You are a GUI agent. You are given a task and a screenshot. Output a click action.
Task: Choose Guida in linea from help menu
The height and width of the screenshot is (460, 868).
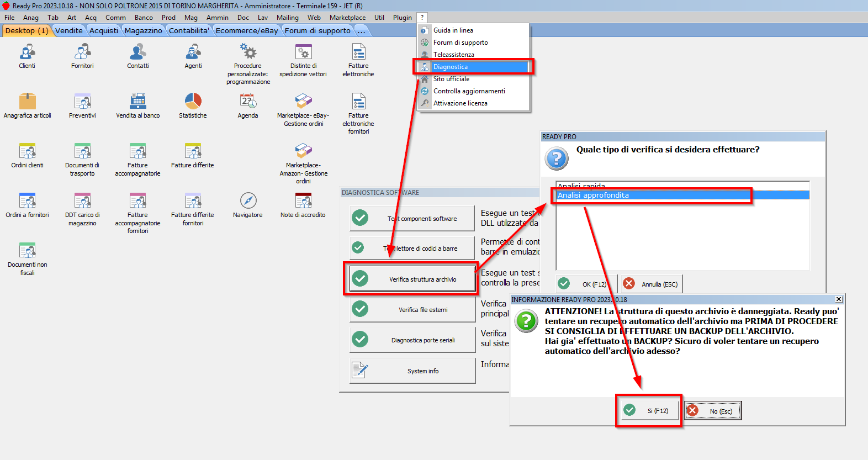473,30
